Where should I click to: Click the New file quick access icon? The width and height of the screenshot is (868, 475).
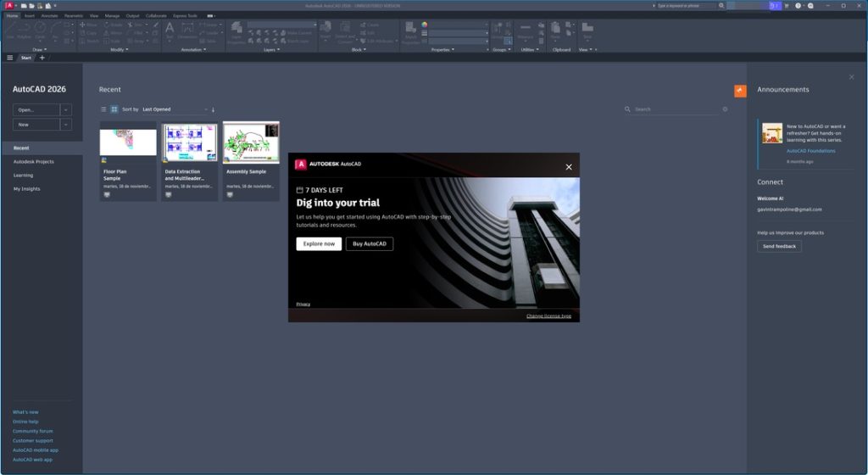(x=24, y=6)
